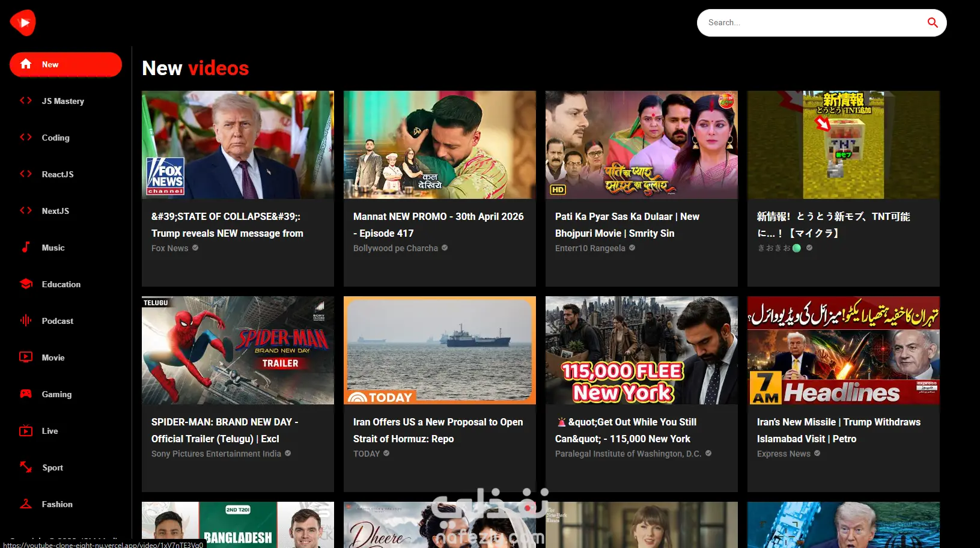Image resolution: width=980 pixels, height=548 pixels.
Task: Click the code icon beside JS Mastery
Action: [x=26, y=101]
